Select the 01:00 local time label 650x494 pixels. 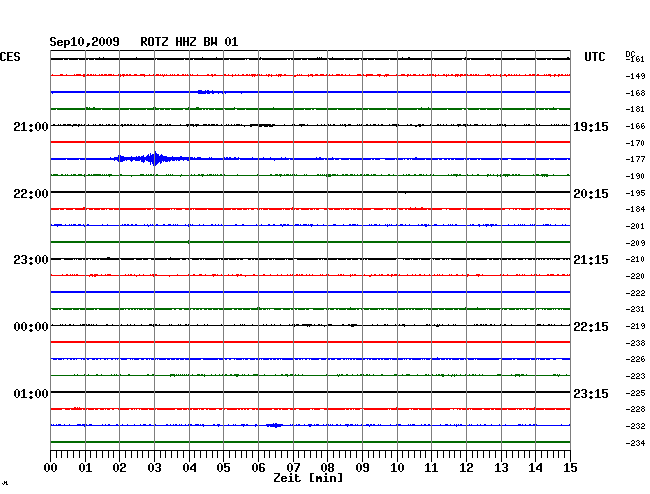(x=31, y=393)
